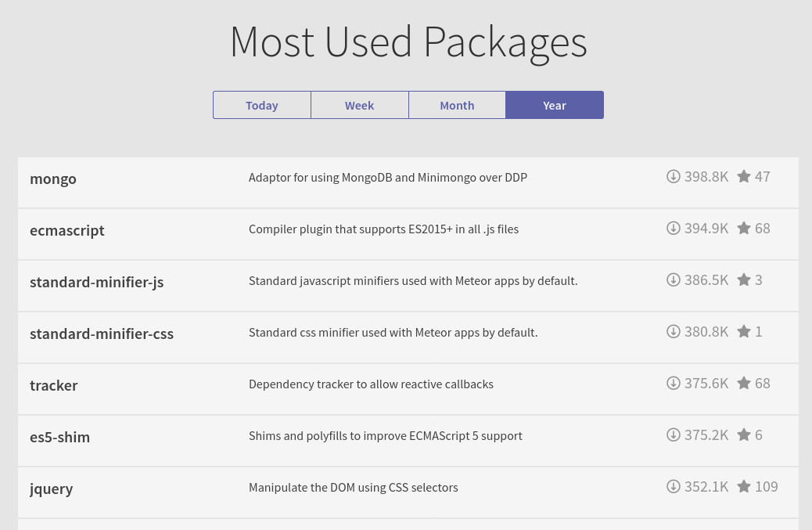Click the download icon on the mongo row
This screenshot has width=812, height=530.
673,177
